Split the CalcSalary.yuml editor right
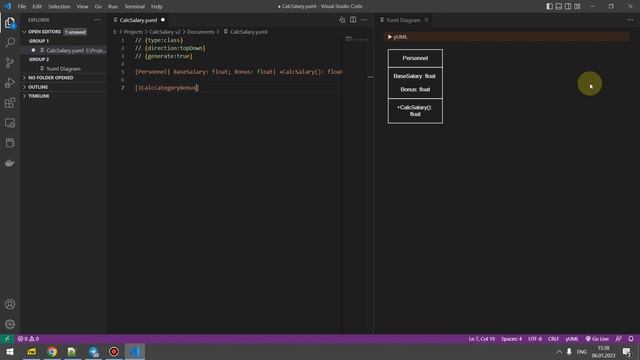640x360 pixels. click(x=353, y=20)
